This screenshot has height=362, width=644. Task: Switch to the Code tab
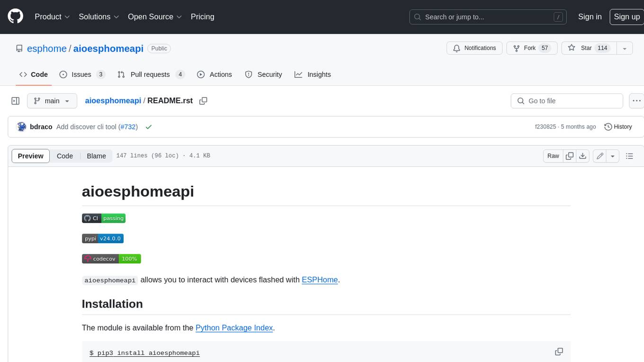click(34, 74)
